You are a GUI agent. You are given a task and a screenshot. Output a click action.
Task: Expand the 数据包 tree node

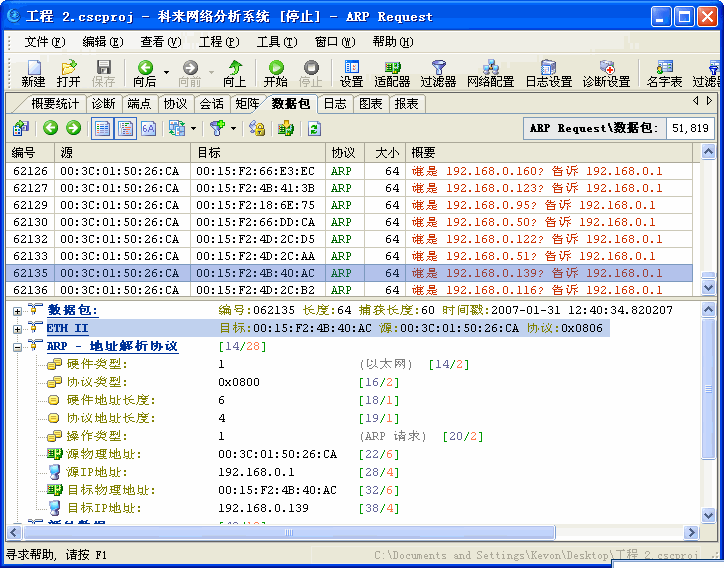pos(17,311)
